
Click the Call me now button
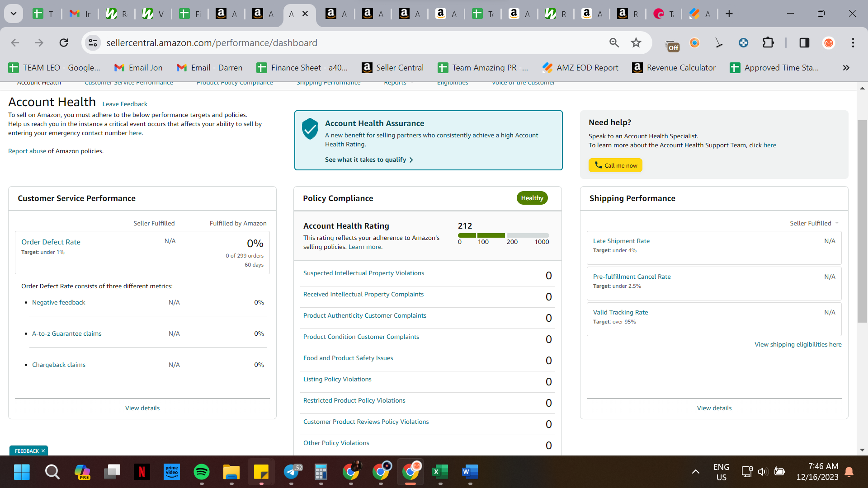pyautogui.click(x=615, y=165)
